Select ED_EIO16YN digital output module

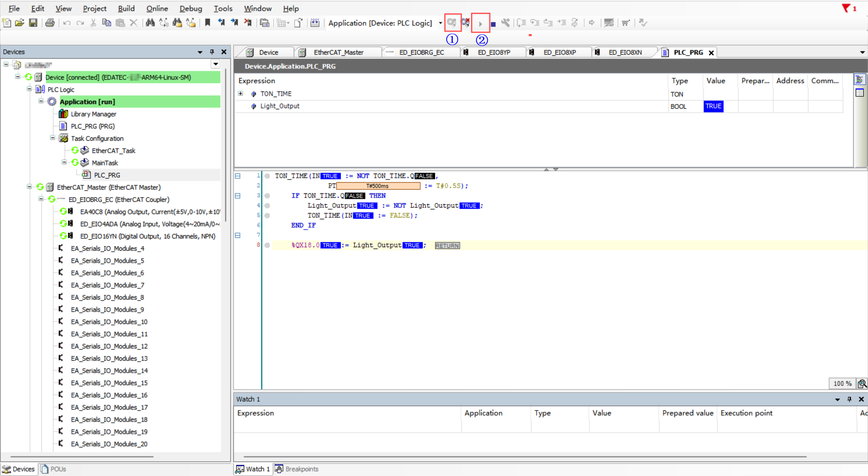coord(147,236)
